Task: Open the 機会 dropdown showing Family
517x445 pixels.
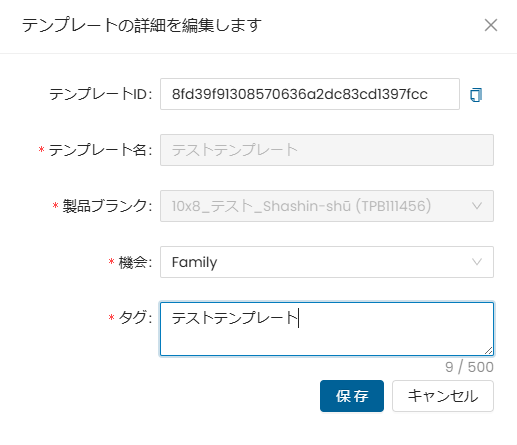Action: 327,262
